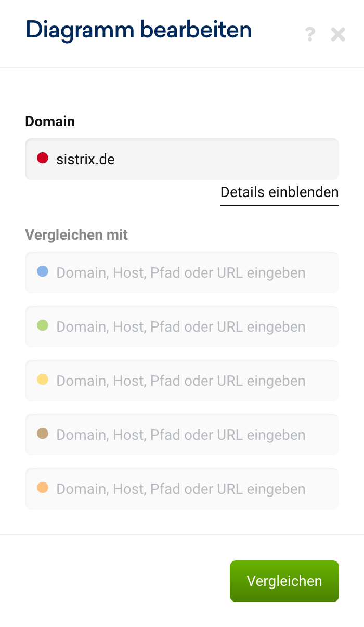Click the fifth comparison input with orange dot
The height and width of the screenshot is (627, 364).
coord(192,489)
